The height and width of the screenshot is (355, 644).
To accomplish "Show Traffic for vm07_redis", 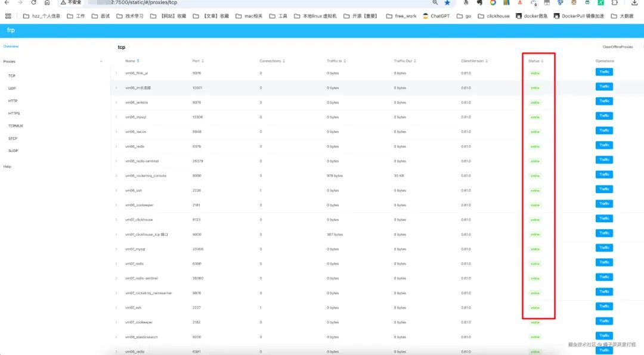I will pyautogui.click(x=604, y=262).
